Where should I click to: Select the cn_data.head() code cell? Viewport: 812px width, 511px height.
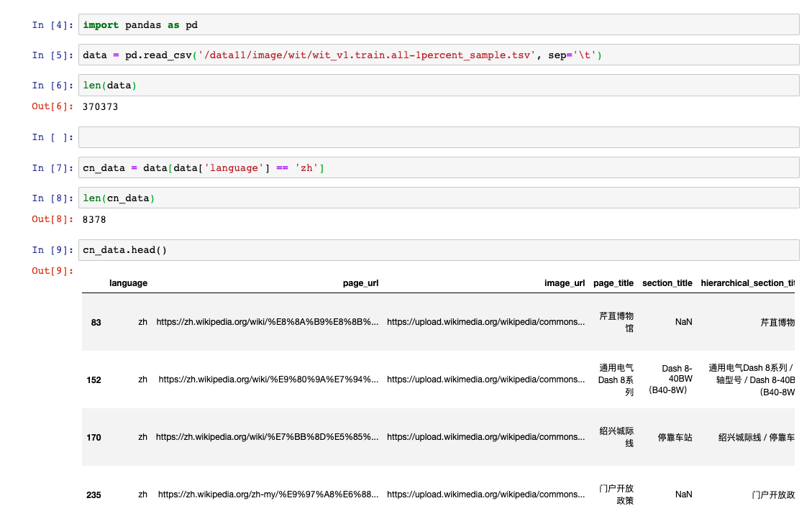click(x=439, y=250)
